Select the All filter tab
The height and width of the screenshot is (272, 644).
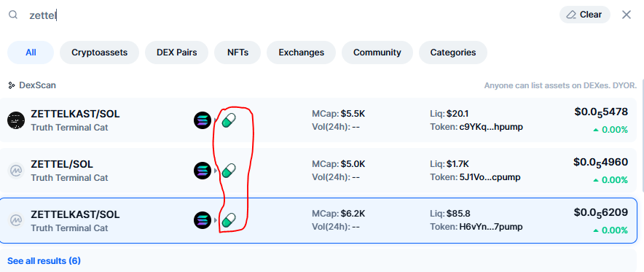click(x=31, y=53)
